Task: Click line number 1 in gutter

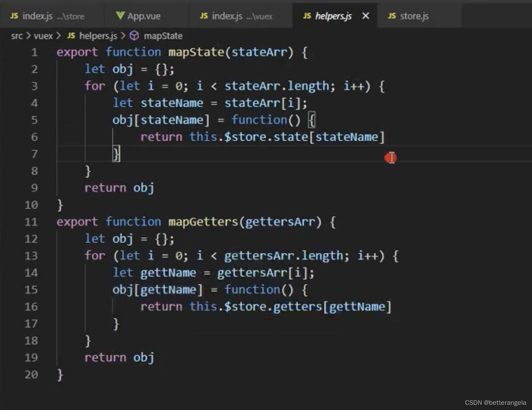Action: click(34, 52)
